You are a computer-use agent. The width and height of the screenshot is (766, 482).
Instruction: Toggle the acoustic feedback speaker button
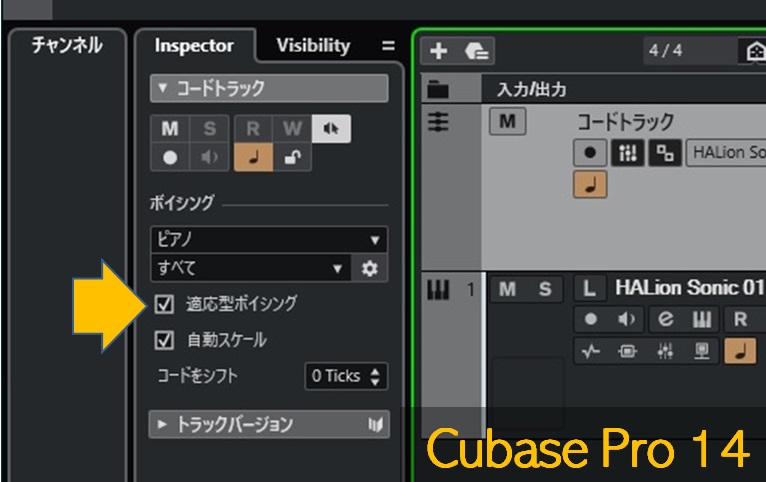pyautogui.click(x=331, y=129)
